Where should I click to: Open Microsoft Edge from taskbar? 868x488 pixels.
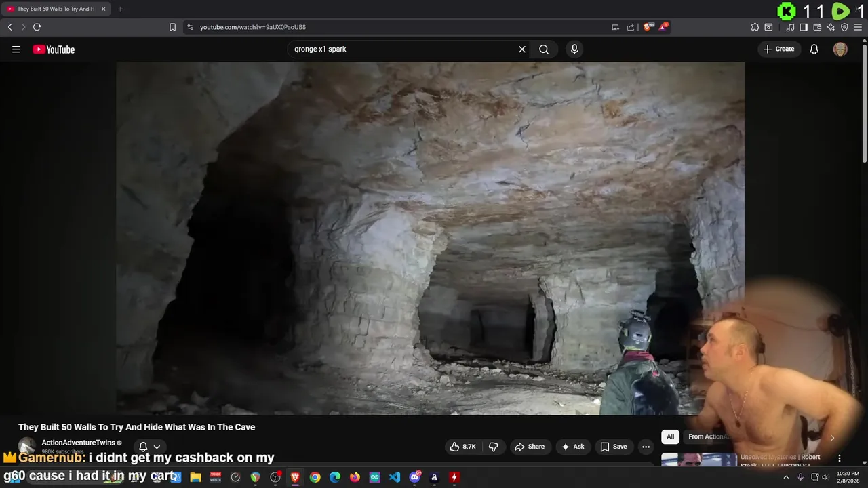click(335, 477)
